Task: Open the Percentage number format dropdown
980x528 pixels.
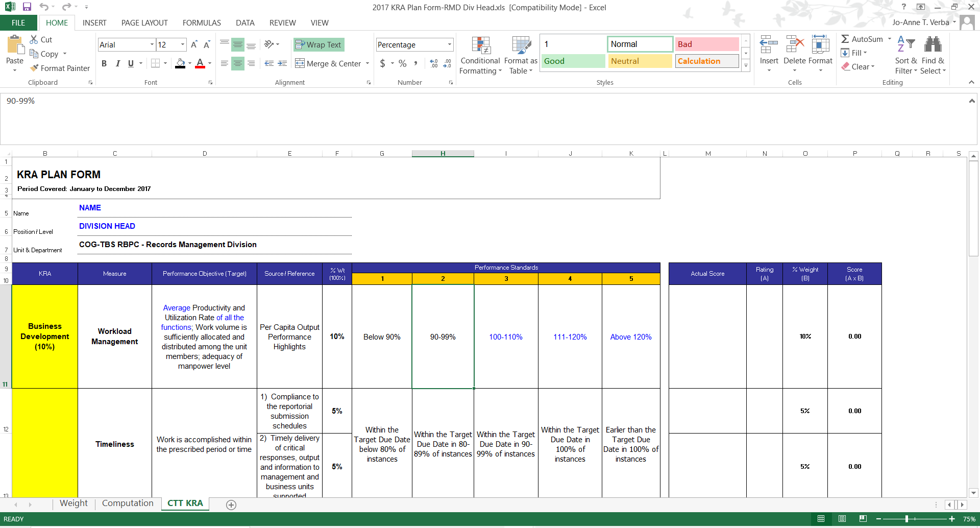Action: tap(450, 44)
